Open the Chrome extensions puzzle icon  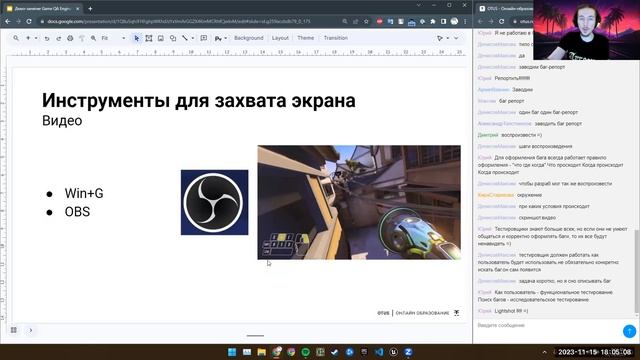(433, 21)
